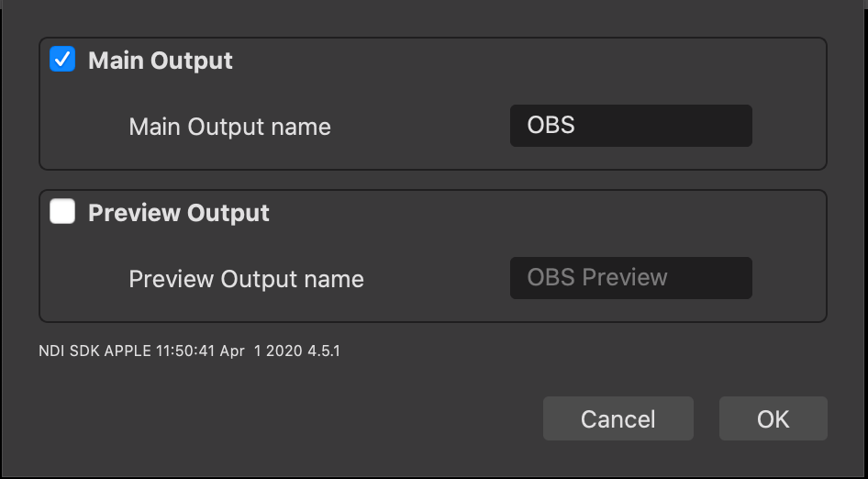Enable the Preview Output checkbox

[62, 212]
